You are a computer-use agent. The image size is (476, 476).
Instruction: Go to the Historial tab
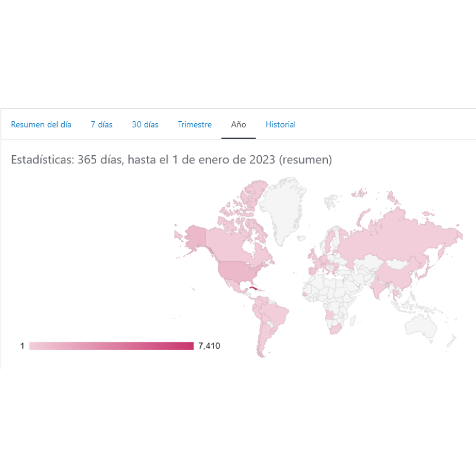[x=281, y=124]
